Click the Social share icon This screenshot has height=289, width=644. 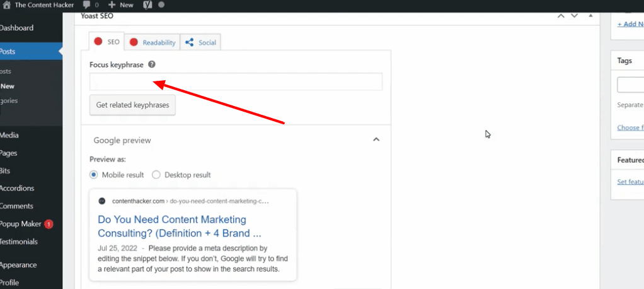click(x=189, y=42)
